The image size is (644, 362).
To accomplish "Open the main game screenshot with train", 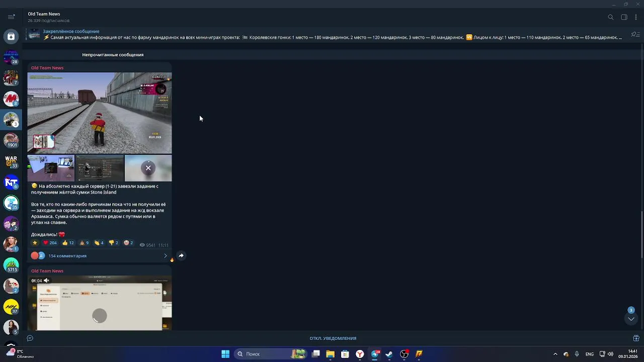I will tap(100, 113).
